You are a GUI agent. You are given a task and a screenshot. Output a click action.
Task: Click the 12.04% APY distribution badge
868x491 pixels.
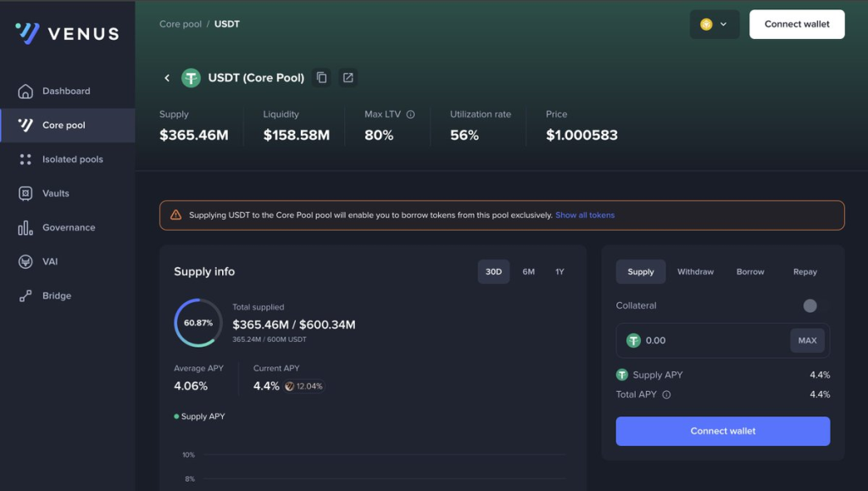click(x=303, y=386)
